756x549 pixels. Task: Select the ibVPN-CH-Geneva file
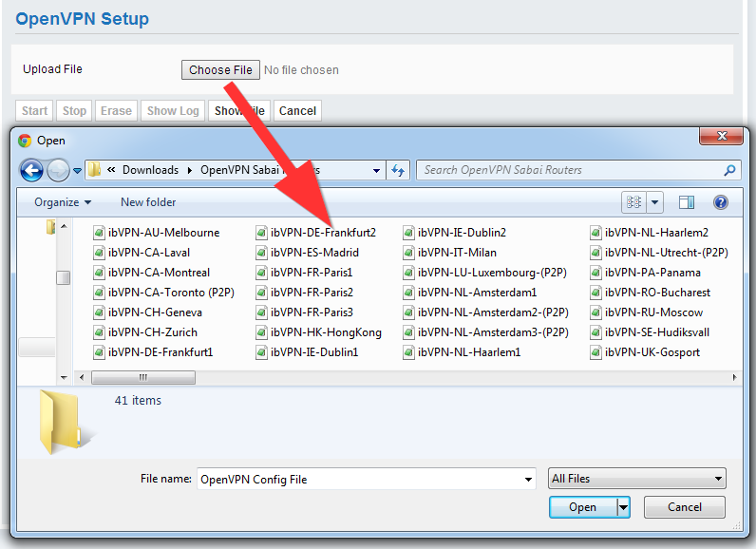coord(147,312)
